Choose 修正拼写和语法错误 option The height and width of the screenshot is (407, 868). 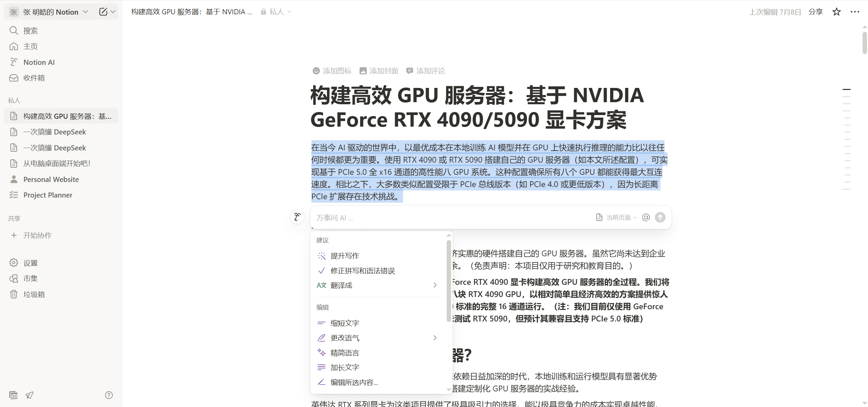coord(362,271)
